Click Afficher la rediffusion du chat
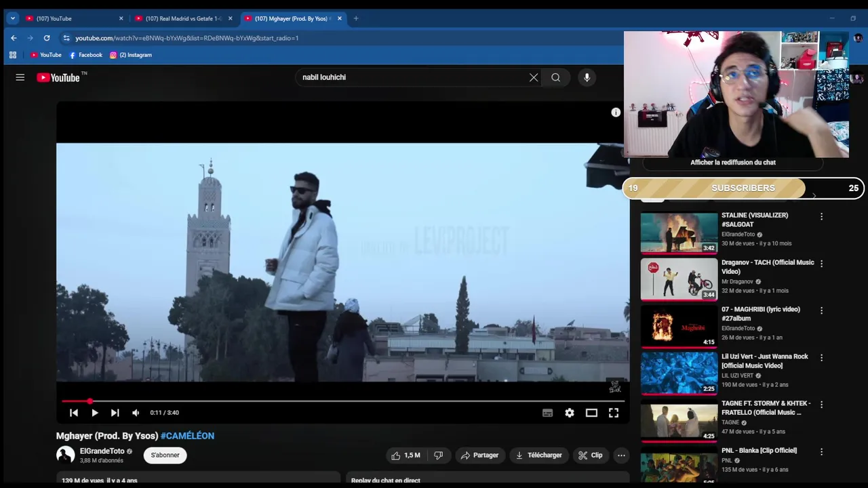Screen dimensions: 868x488 [x=732, y=163]
